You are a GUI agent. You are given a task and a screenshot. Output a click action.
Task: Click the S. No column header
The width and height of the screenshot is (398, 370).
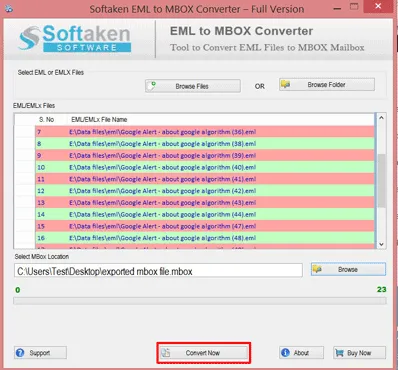pyautogui.click(x=46, y=119)
